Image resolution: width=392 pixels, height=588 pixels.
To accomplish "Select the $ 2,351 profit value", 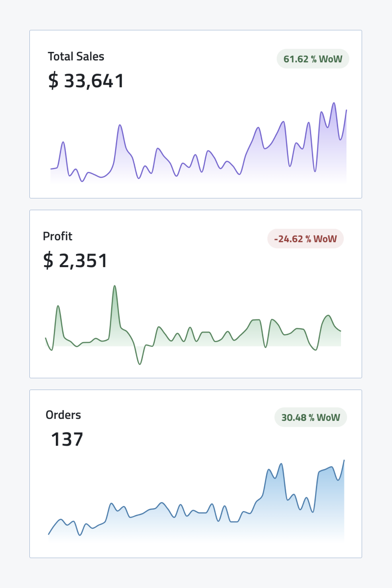I will pyautogui.click(x=75, y=261).
